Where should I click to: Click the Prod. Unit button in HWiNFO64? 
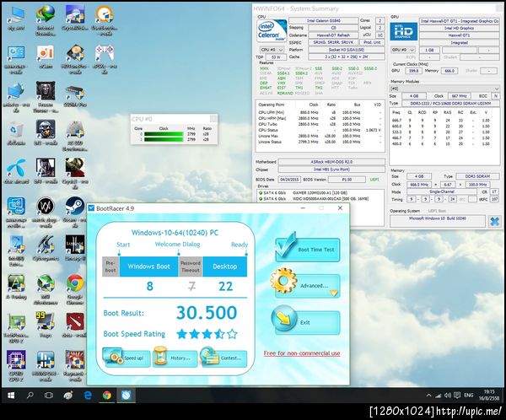372,42
